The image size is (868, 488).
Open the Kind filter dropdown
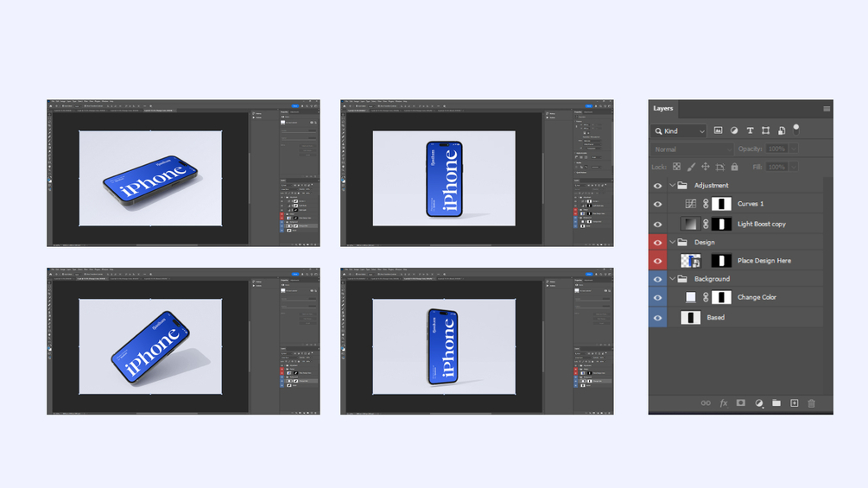679,131
